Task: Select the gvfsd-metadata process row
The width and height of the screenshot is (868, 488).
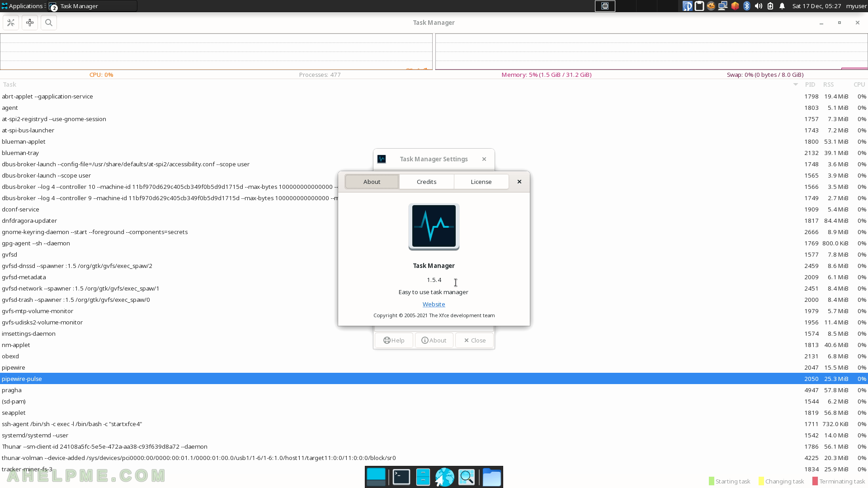Action: coord(434,277)
